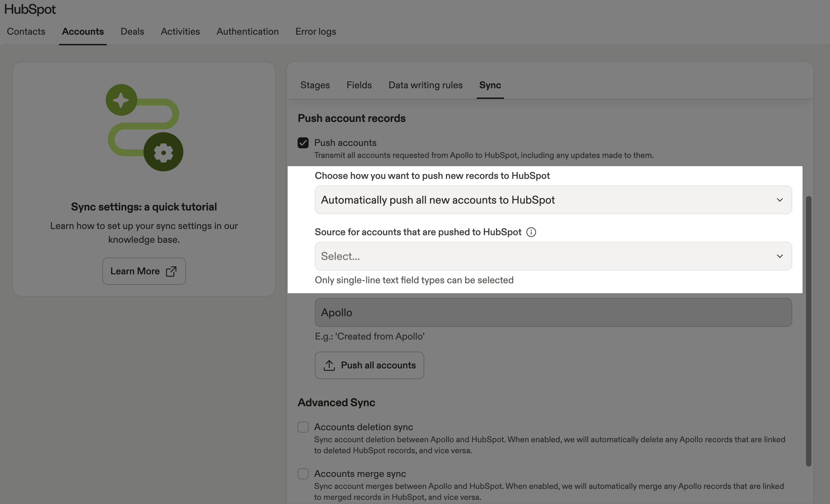Click the 'Advanced Sync' heading
The width and height of the screenshot is (830, 504).
click(336, 402)
